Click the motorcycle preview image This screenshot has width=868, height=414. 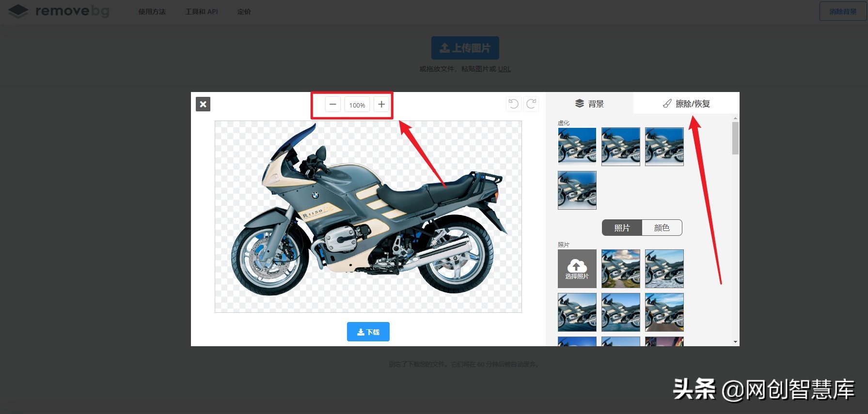pos(368,216)
